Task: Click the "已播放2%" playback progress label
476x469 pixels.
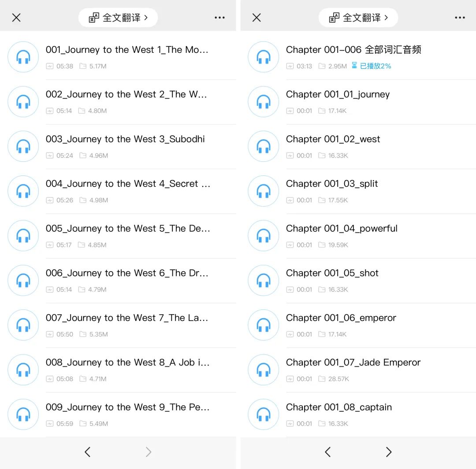Action: [x=375, y=66]
